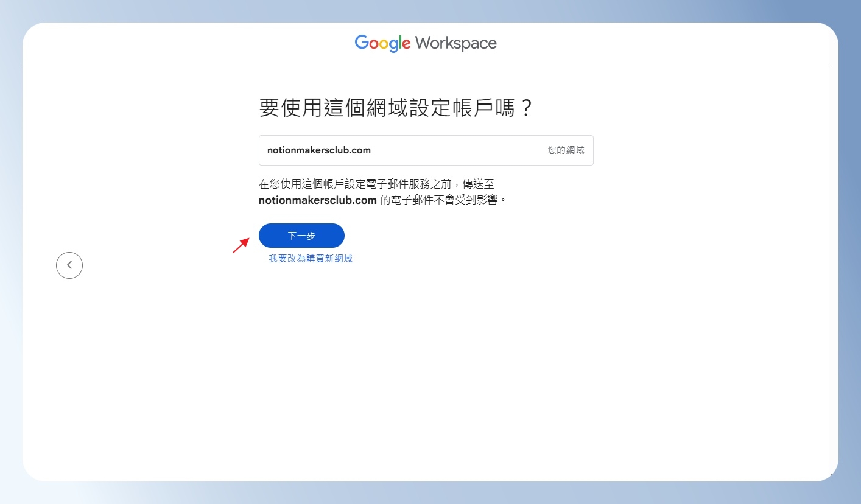Click the bold notionmakersclub.com text in the description

point(317,200)
